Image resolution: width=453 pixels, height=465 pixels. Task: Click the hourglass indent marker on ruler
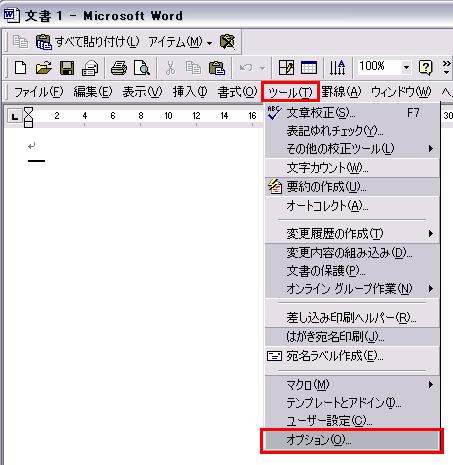click(x=29, y=117)
